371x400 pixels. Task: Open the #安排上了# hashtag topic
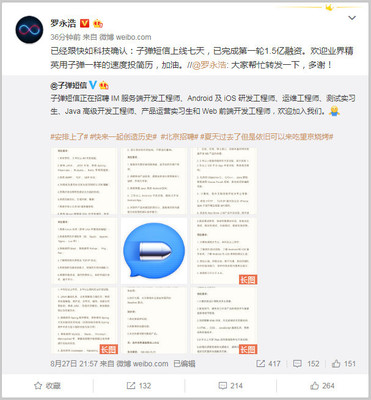pos(69,137)
